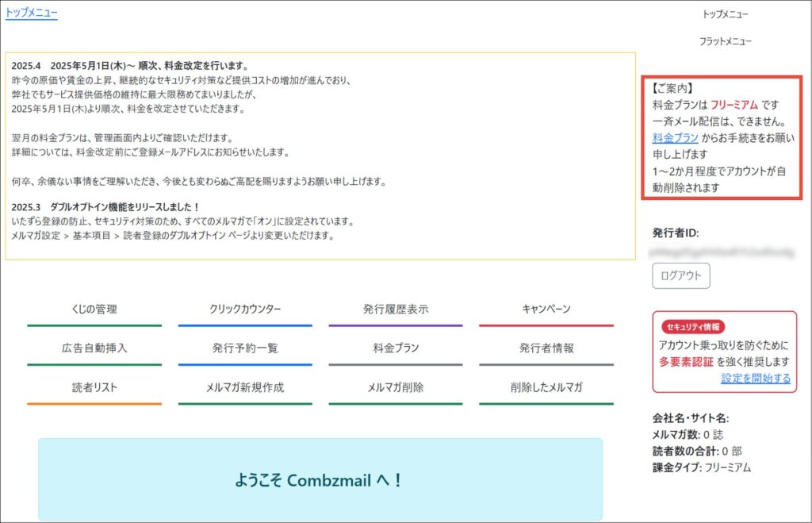Viewport: 812px width, 523px height.
Task: Click the 課金タイプ: フリーミアム line
Action: (x=702, y=468)
